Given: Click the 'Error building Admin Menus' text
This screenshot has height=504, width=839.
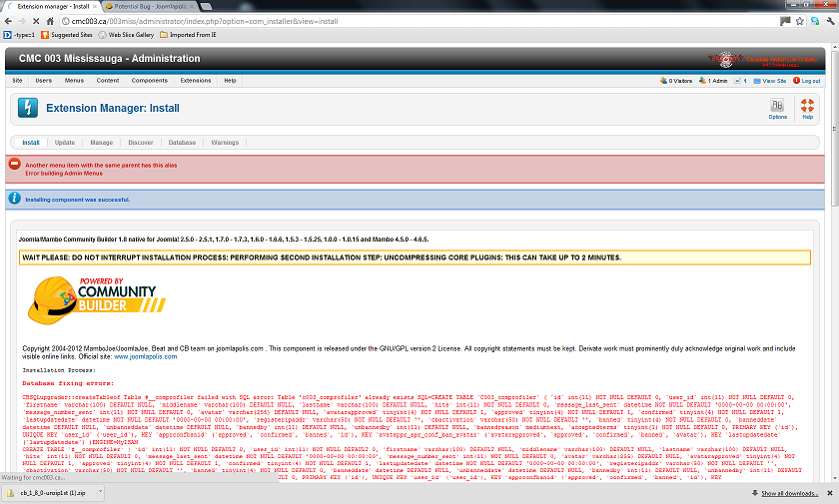Looking at the screenshot, I should [x=64, y=174].
